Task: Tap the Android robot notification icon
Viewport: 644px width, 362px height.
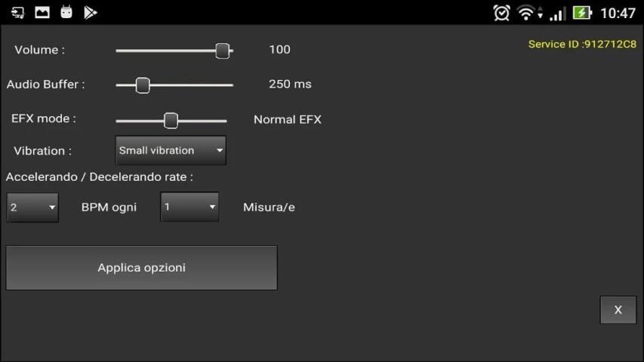Action: click(x=66, y=12)
